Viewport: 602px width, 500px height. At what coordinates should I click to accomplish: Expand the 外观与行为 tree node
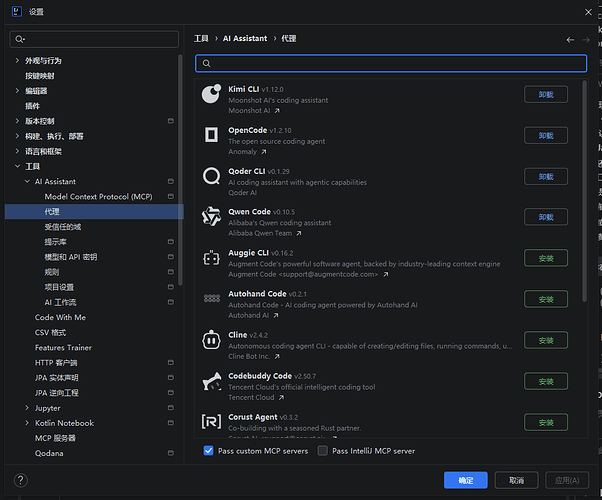tap(17, 60)
